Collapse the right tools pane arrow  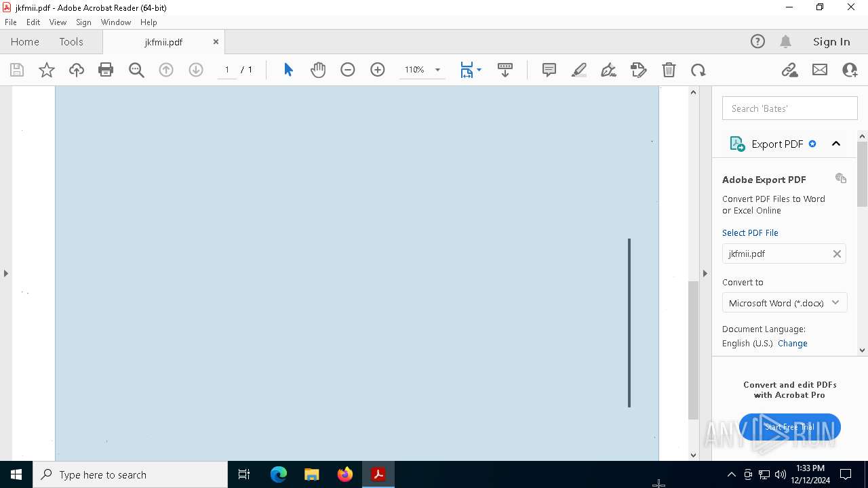tap(705, 273)
